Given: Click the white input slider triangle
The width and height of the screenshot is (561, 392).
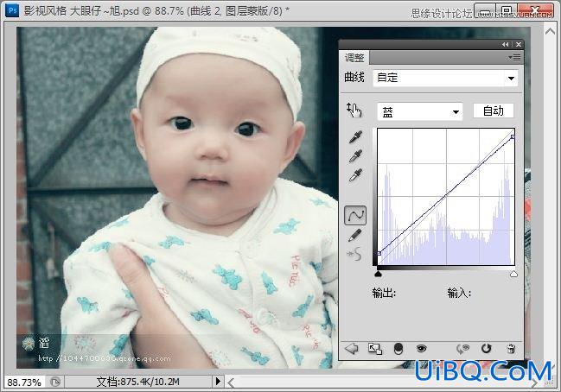Looking at the screenshot, I should 513,274.
